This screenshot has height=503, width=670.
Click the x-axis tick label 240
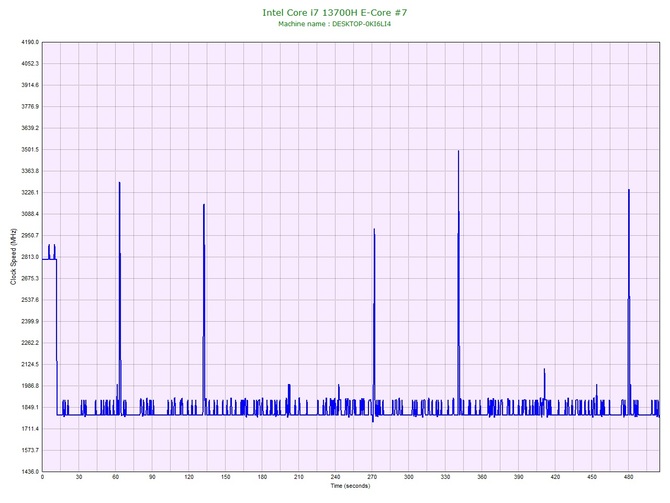pos(335,477)
